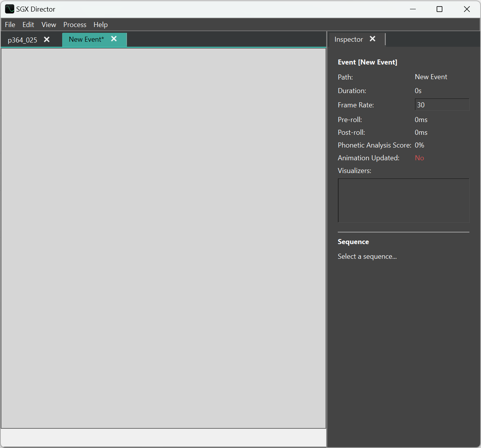Open the Help menu

pyautogui.click(x=100, y=25)
